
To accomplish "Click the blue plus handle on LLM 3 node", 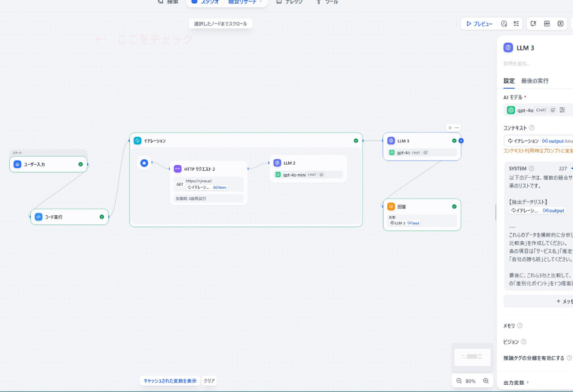I will 461,141.
